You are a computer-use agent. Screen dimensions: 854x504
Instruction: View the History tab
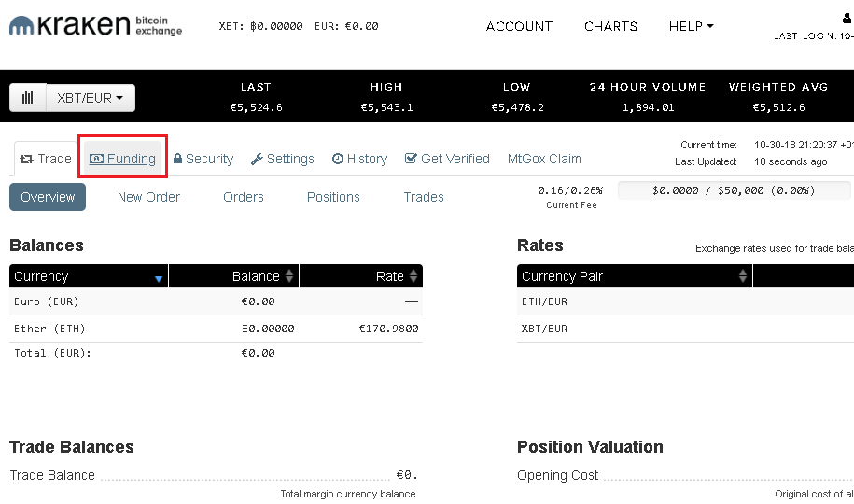coord(359,159)
